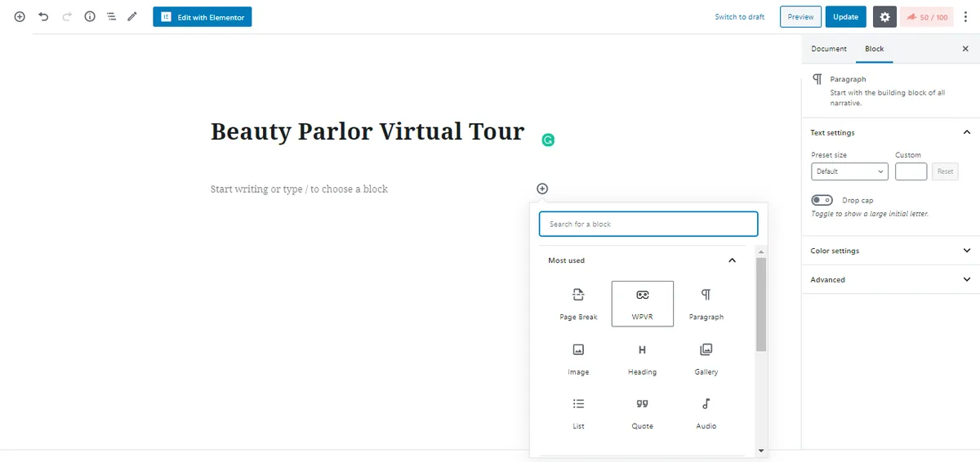Insert the WPVR block
Image resolution: width=980 pixels, height=462 pixels.
pyautogui.click(x=642, y=304)
